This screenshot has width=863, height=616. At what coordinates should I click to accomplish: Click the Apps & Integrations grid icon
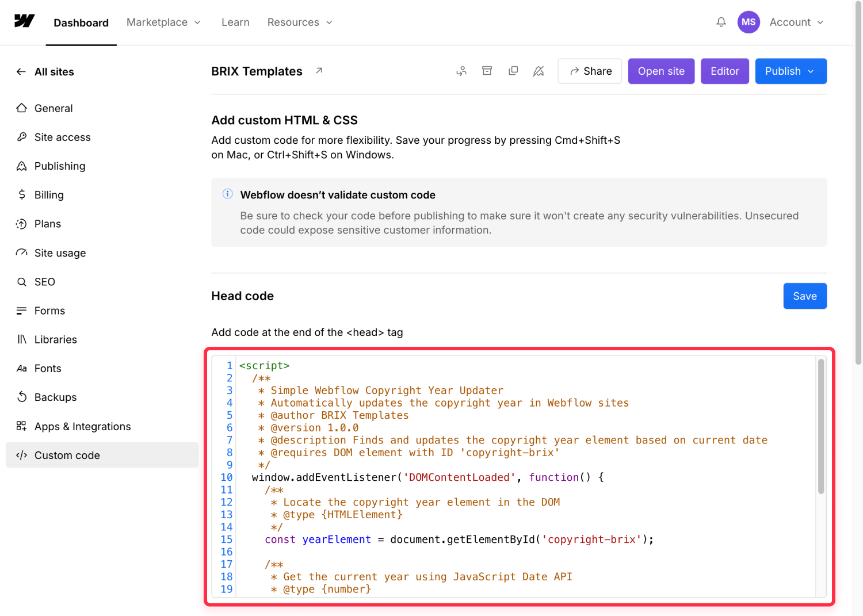[22, 426]
